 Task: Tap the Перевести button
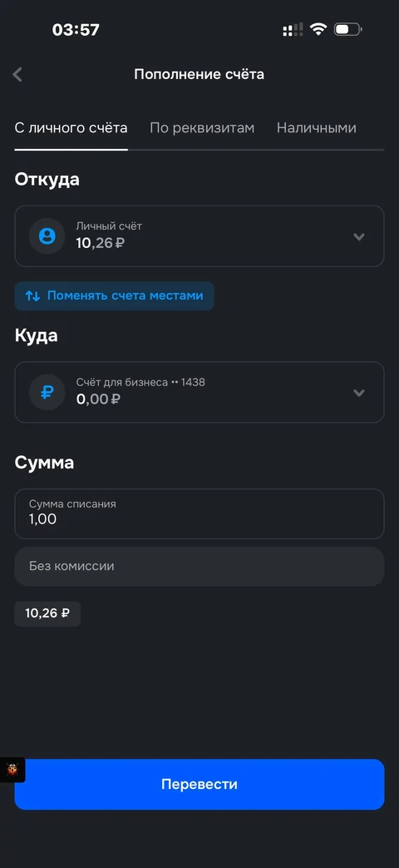click(199, 784)
